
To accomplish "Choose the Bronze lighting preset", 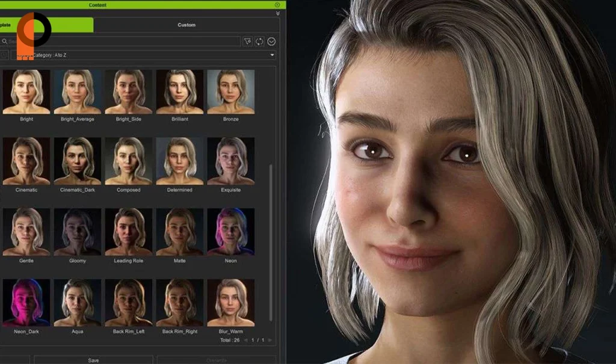I will 230,91.
